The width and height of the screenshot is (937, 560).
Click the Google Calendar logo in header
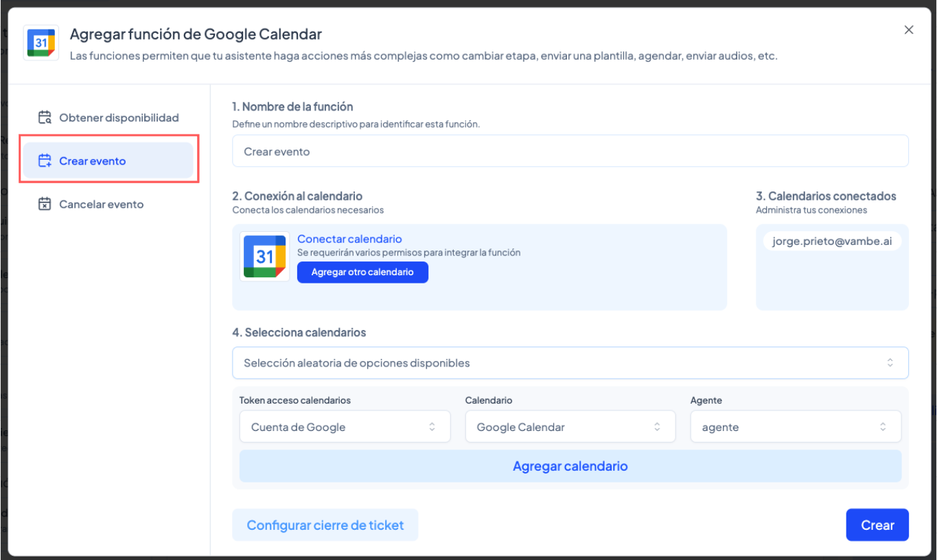(41, 43)
